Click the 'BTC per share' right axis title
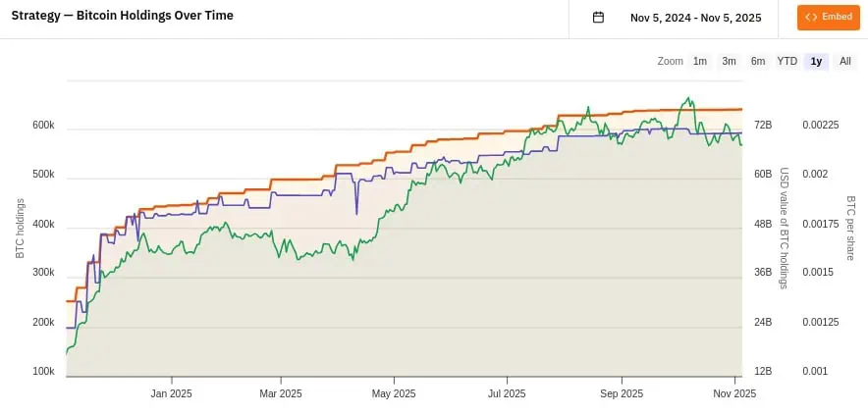Image resolution: width=868 pixels, height=415 pixels. [x=851, y=229]
